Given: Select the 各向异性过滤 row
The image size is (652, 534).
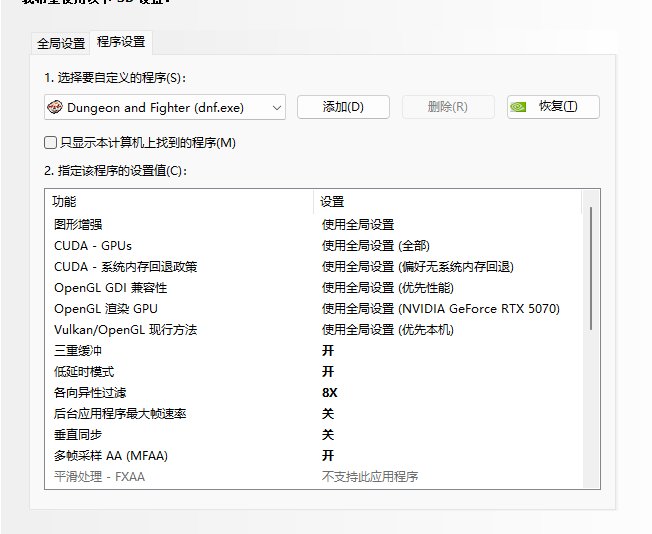Looking at the screenshot, I should point(314,393).
